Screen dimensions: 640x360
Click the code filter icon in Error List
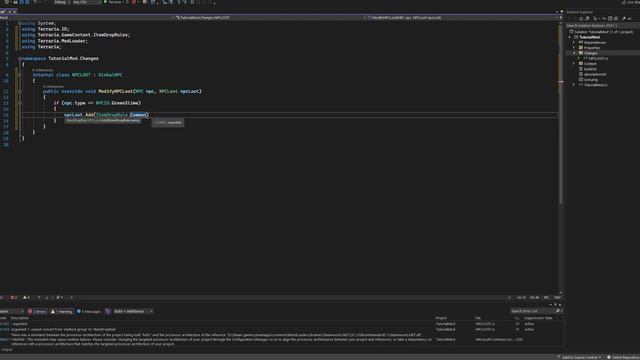pos(108,311)
